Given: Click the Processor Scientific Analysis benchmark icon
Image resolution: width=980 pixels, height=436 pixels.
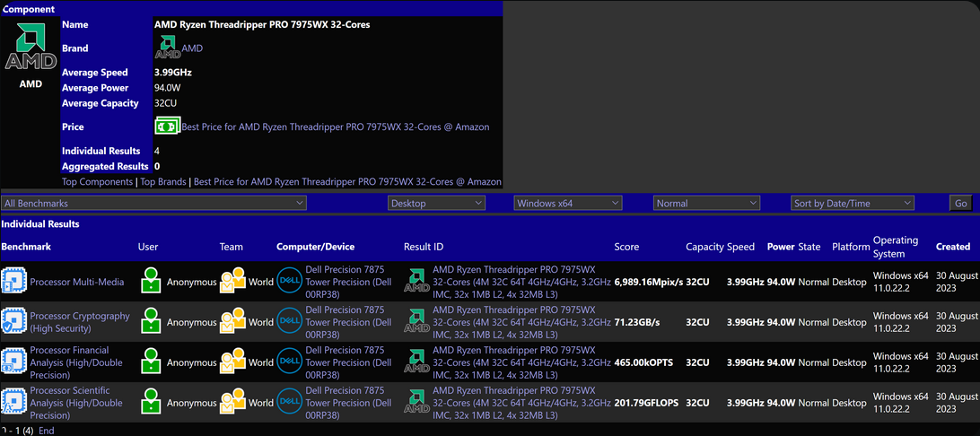Looking at the screenshot, I should click(x=13, y=402).
